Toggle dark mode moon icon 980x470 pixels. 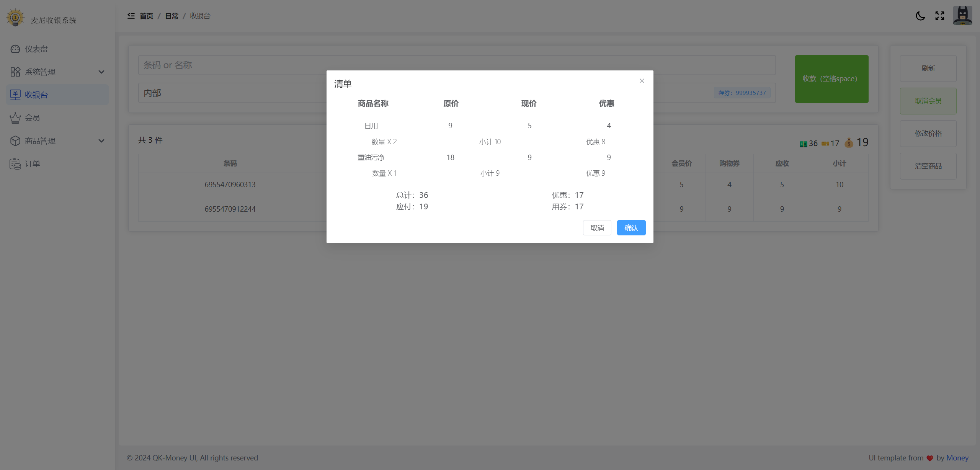920,16
